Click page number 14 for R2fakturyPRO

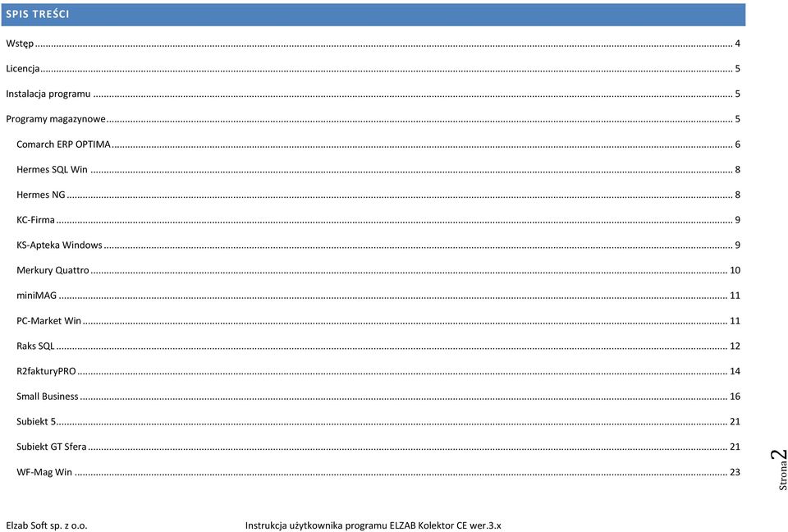pos(735,371)
